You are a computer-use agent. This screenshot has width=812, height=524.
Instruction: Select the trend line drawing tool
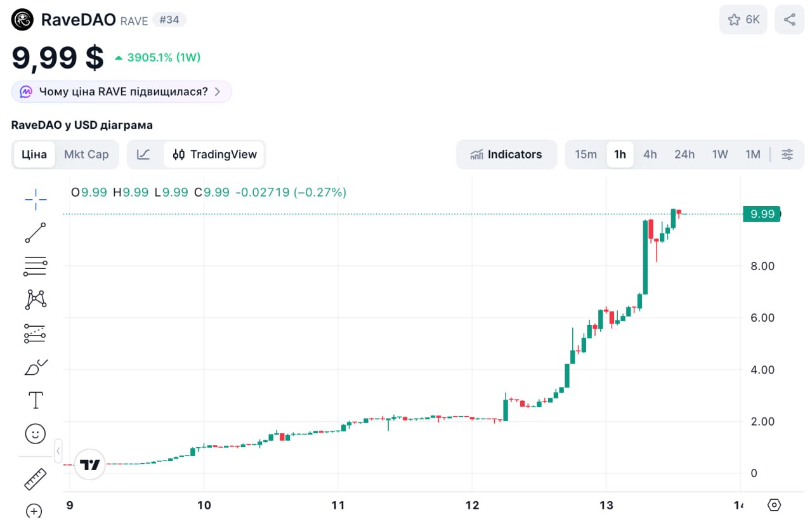pyautogui.click(x=36, y=233)
